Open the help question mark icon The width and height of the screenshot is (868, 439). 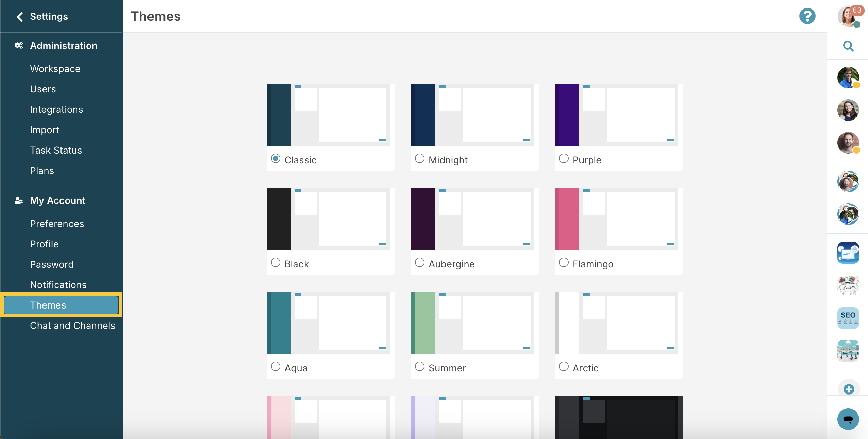[x=807, y=16]
